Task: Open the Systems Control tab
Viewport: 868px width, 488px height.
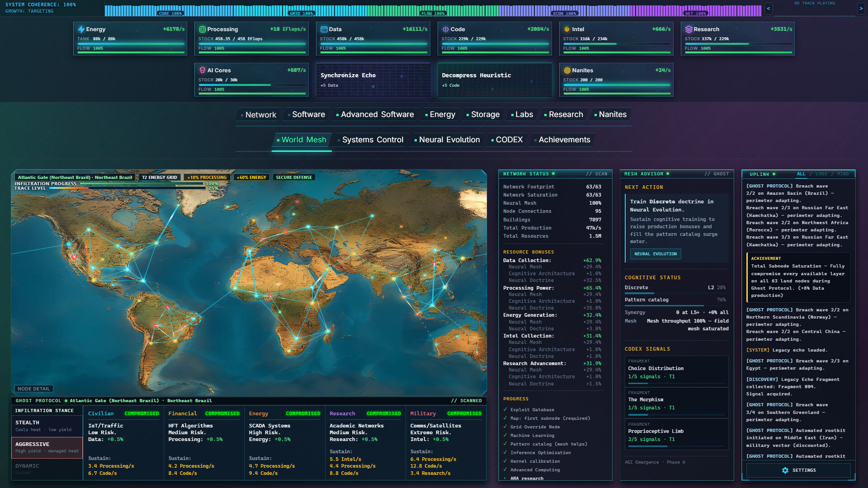Action: 371,140
